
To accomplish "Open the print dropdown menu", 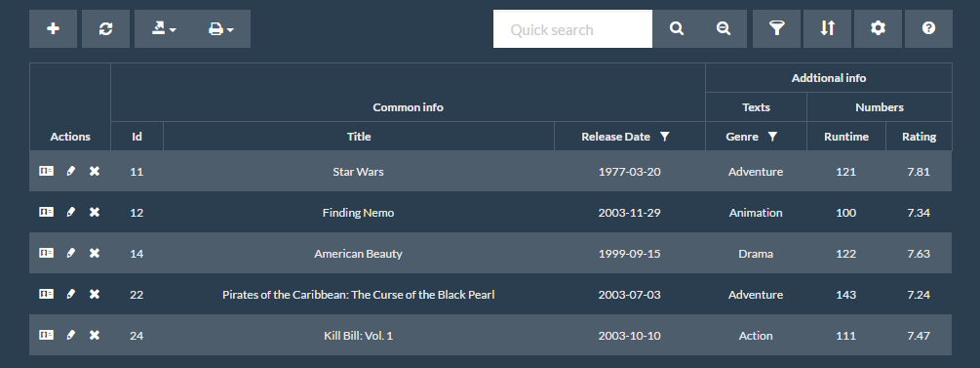I will (x=221, y=28).
